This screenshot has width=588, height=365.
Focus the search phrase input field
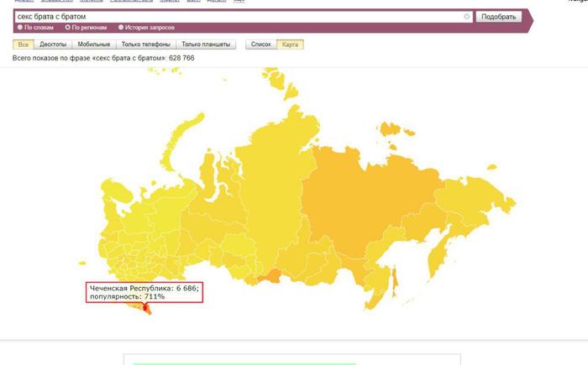click(x=235, y=17)
